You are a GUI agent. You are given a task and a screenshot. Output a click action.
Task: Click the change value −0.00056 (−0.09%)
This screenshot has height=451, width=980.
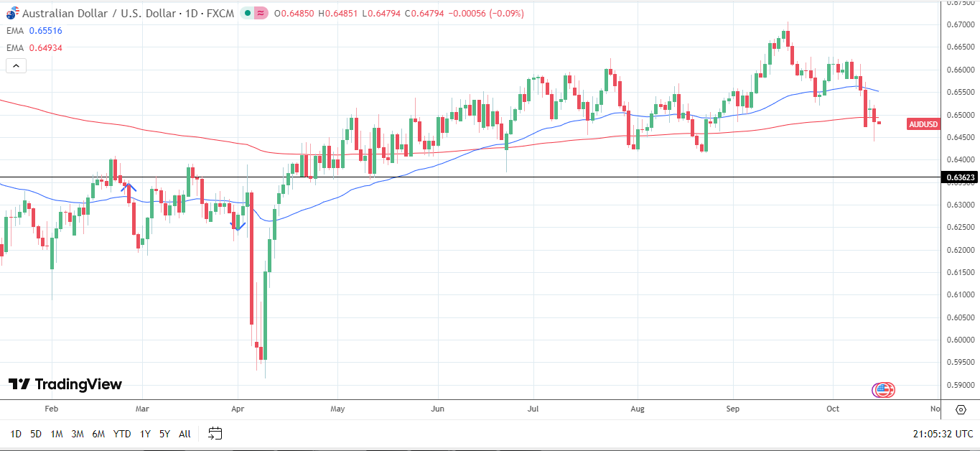pos(486,14)
